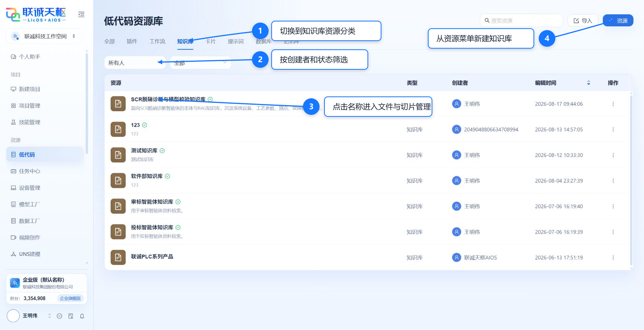Go to 设备管理 in the sidebar
644x330 pixels.
coord(45,188)
